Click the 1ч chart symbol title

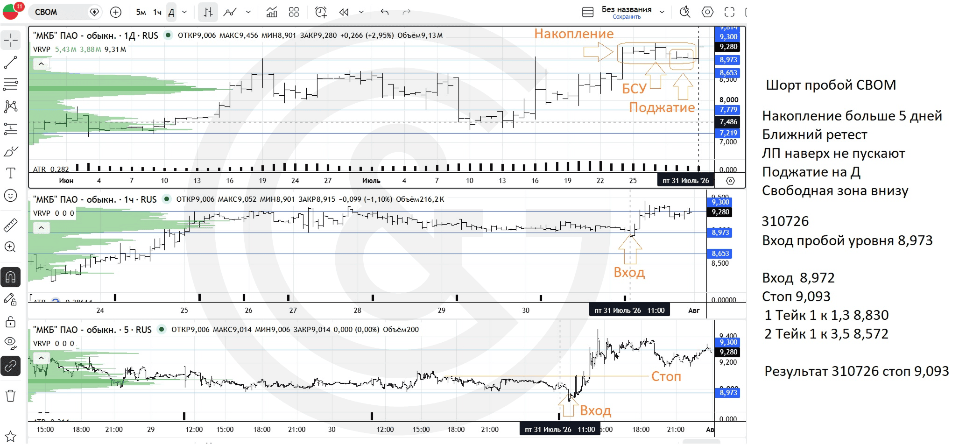click(95, 199)
